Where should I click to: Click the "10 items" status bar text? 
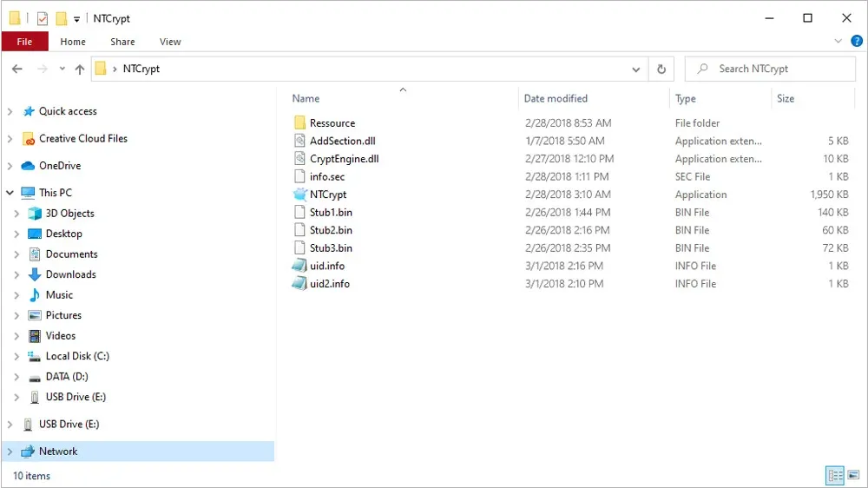click(x=31, y=476)
